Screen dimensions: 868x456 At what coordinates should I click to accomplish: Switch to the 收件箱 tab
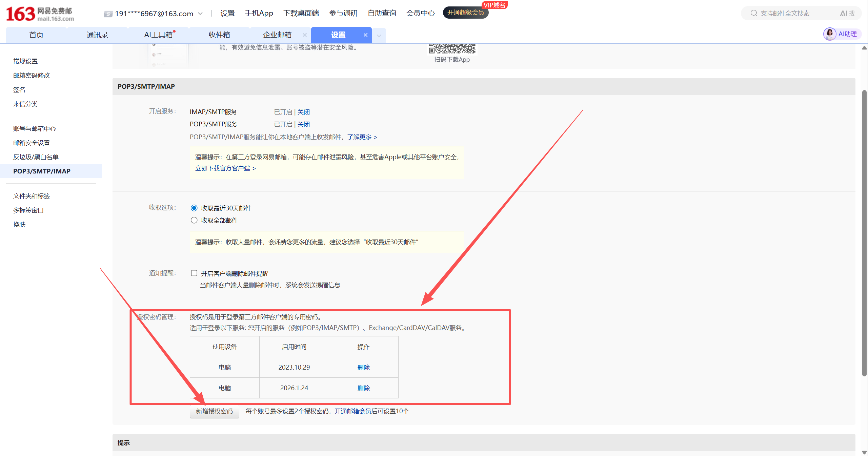(219, 34)
